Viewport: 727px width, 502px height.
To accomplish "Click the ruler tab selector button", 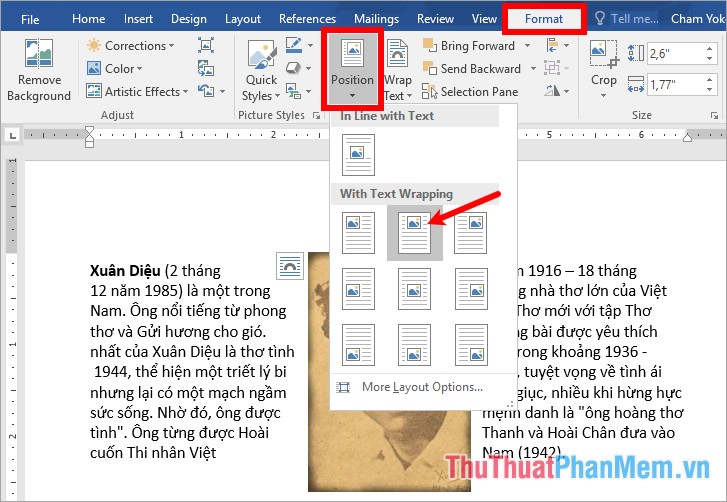I will [13, 135].
